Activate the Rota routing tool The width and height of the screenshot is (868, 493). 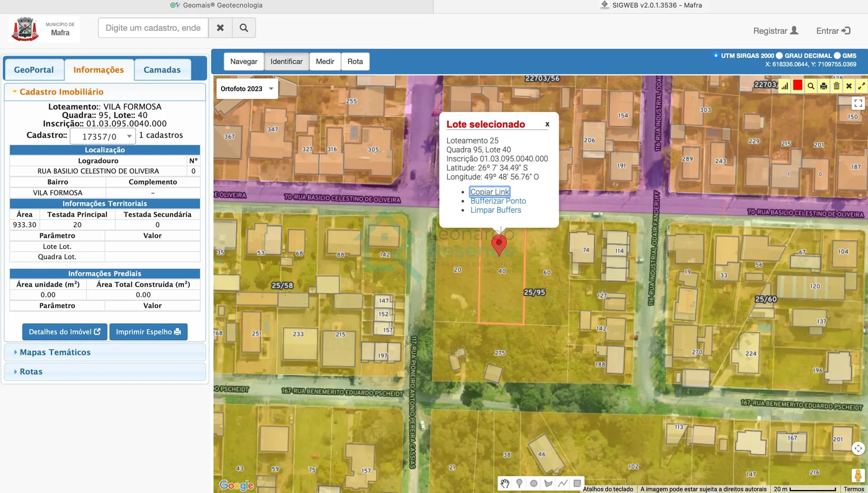tap(355, 62)
